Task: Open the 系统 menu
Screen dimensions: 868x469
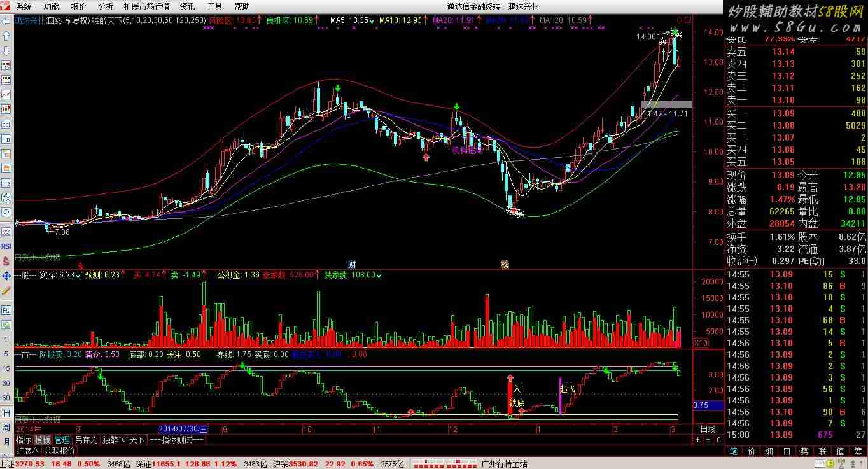Action: (24, 6)
